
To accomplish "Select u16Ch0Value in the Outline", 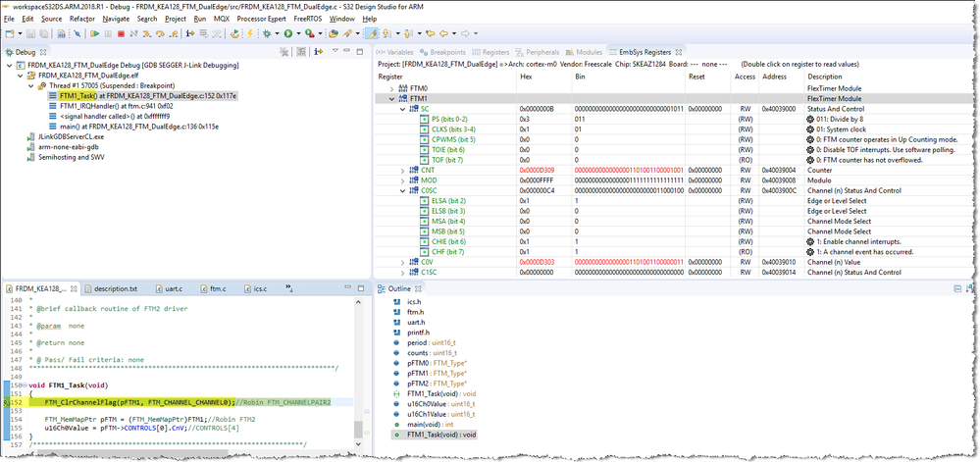I will pyautogui.click(x=435, y=404).
